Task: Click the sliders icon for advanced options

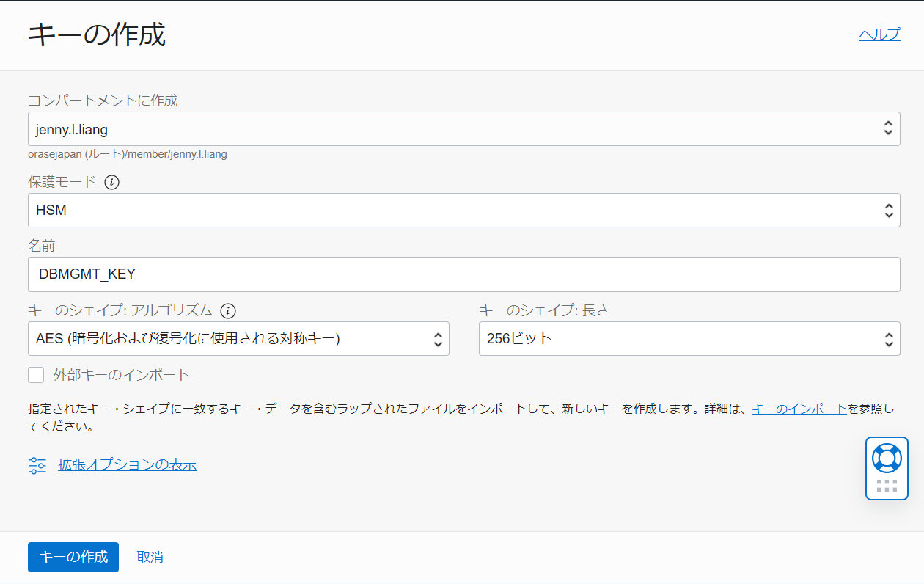Action: [x=37, y=465]
